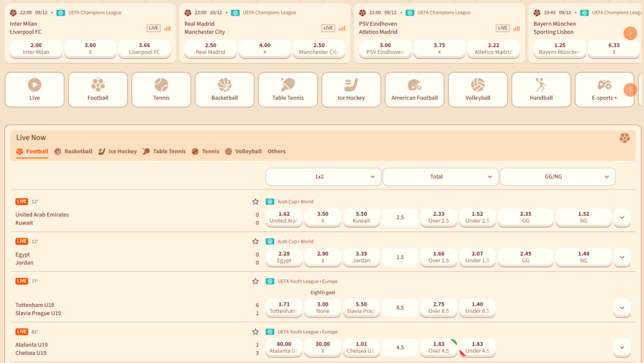This screenshot has height=363, width=644.
Task: Click the LIVE badge on PSV Eindhoven card
Action: (x=502, y=28)
